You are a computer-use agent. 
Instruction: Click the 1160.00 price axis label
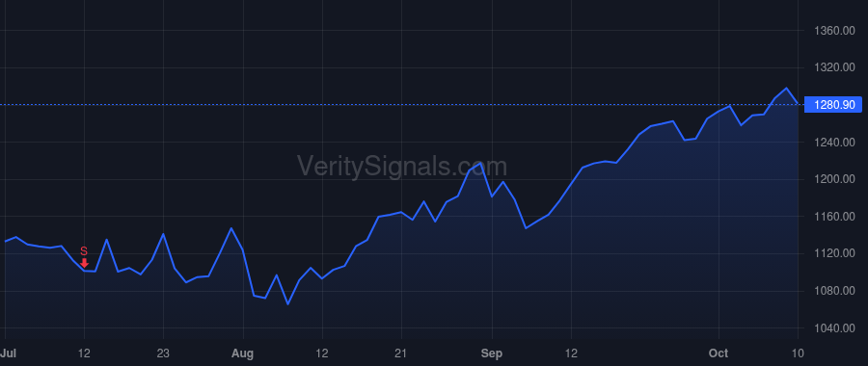(835, 216)
